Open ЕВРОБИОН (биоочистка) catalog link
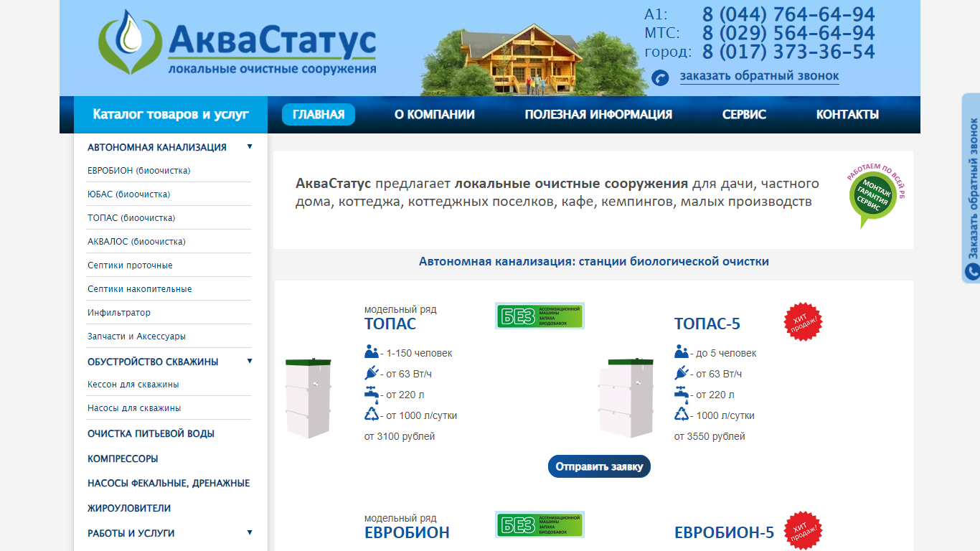The height and width of the screenshot is (551, 980). click(139, 171)
